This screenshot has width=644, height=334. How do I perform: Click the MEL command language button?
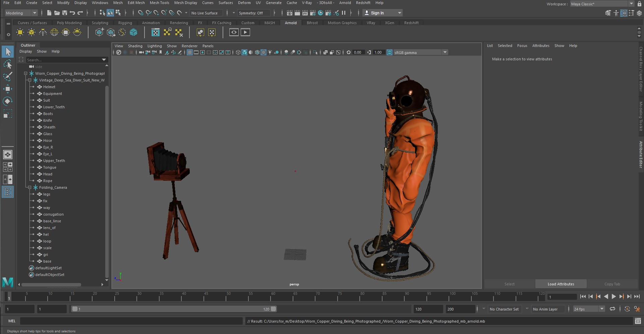(x=12, y=321)
